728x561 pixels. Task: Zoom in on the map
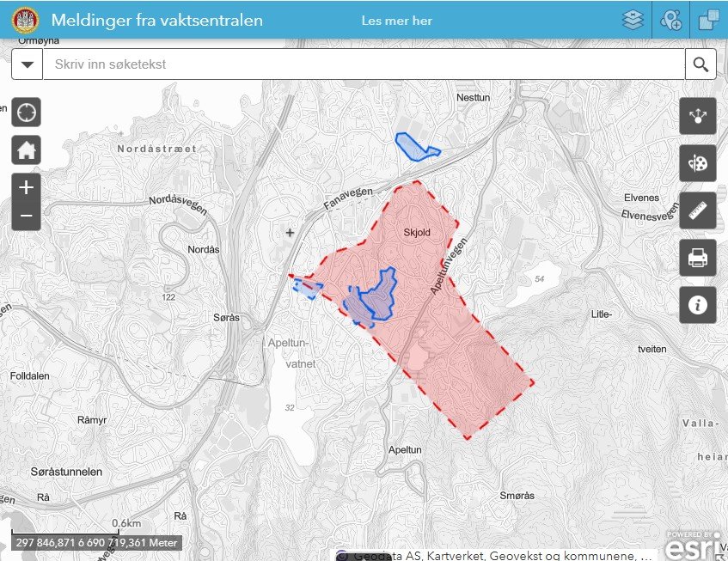pos(27,187)
